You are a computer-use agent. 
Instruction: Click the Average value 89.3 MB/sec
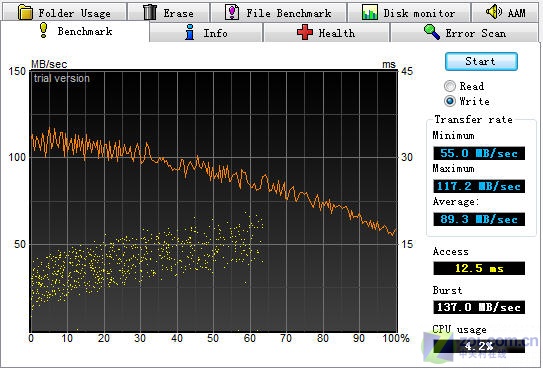point(479,219)
